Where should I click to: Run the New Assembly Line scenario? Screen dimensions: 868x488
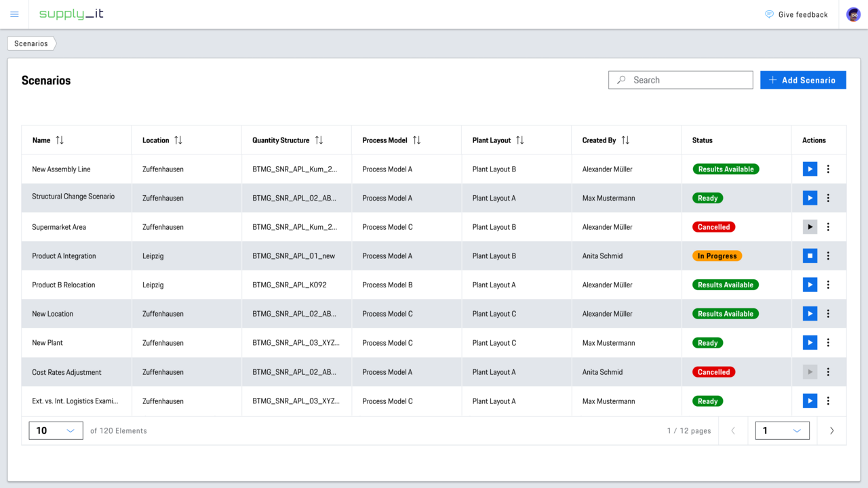tap(810, 169)
